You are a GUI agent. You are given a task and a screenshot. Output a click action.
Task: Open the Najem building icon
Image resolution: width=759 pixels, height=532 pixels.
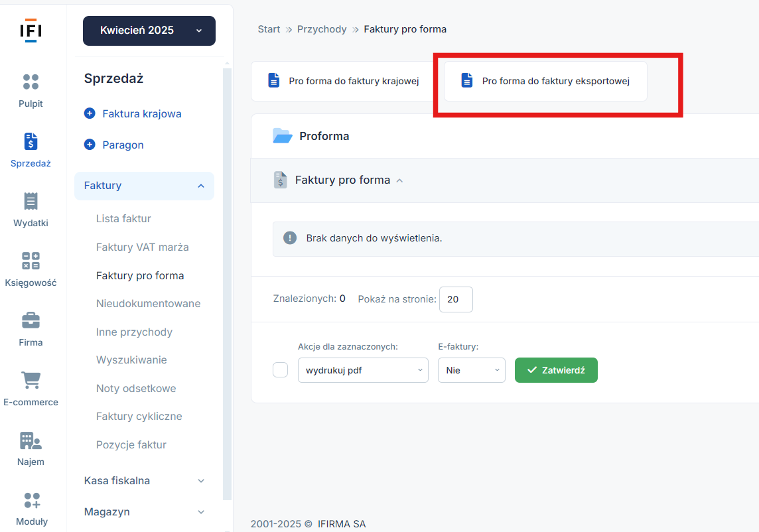tap(31, 440)
